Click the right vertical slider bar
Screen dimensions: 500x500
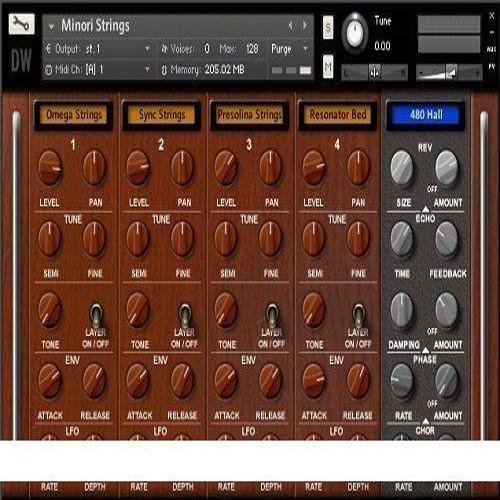click(x=484, y=275)
